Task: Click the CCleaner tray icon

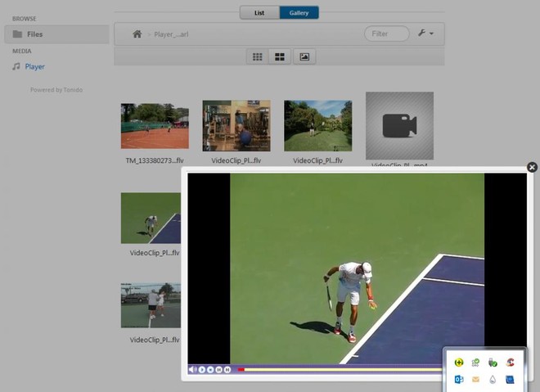Action: click(x=510, y=362)
